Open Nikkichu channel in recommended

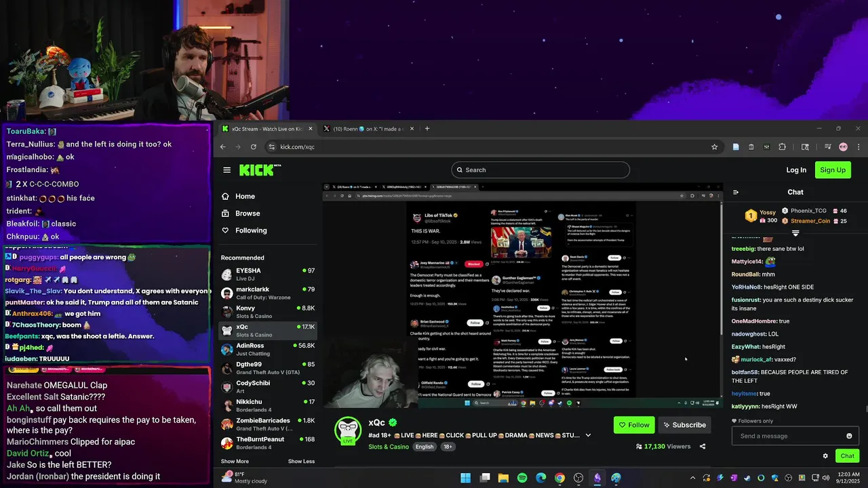[268, 405]
